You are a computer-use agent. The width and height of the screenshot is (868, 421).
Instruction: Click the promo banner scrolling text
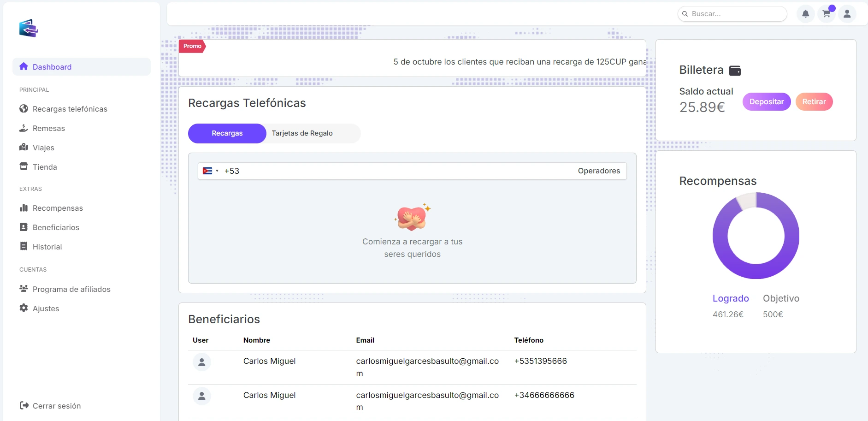520,62
